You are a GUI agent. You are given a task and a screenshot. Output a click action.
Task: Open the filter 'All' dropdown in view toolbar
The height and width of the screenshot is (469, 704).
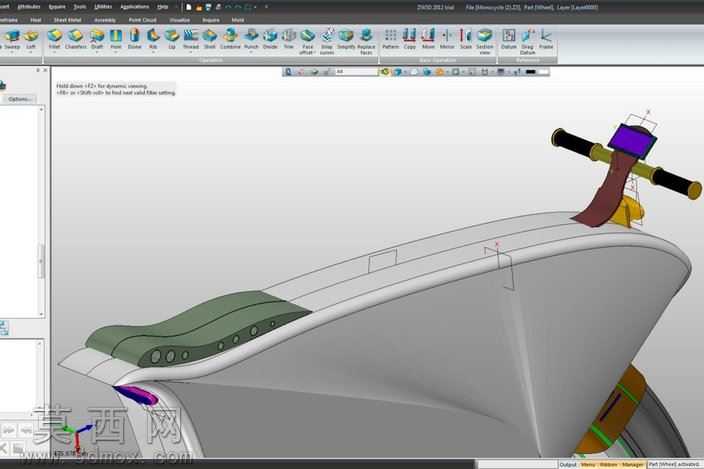(356, 72)
